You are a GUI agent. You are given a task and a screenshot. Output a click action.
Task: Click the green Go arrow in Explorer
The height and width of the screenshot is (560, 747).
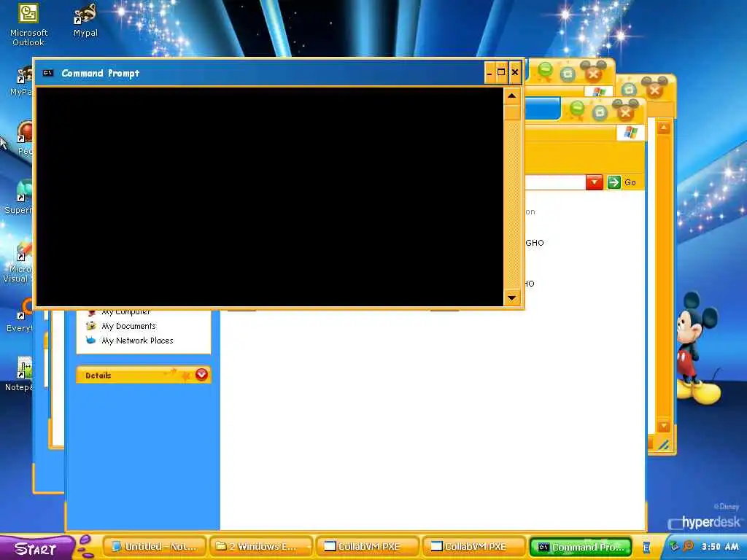[614, 182]
